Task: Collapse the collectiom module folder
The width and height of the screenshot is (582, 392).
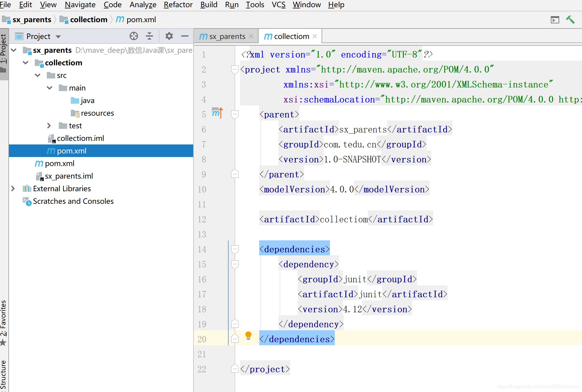Action: pyautogui.click(x=26, y=63)
